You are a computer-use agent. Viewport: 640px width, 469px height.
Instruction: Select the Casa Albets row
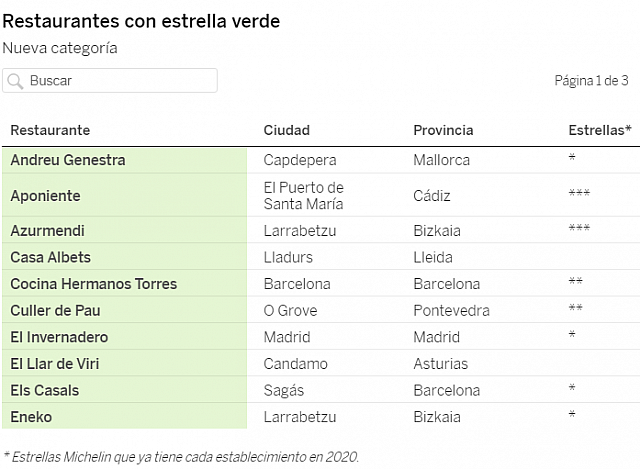(x=52, y=257)
